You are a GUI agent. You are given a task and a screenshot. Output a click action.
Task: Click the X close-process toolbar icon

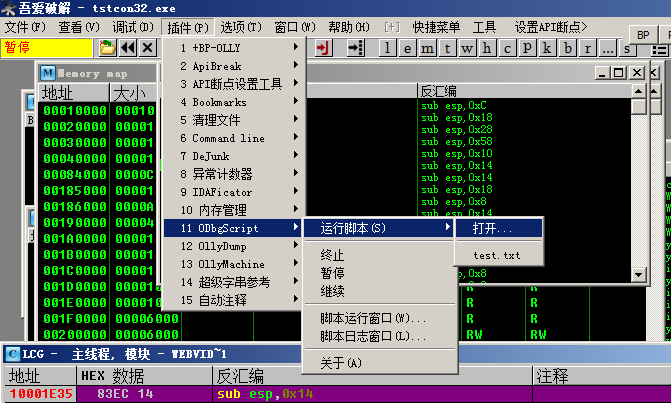(x=147, y=47)
